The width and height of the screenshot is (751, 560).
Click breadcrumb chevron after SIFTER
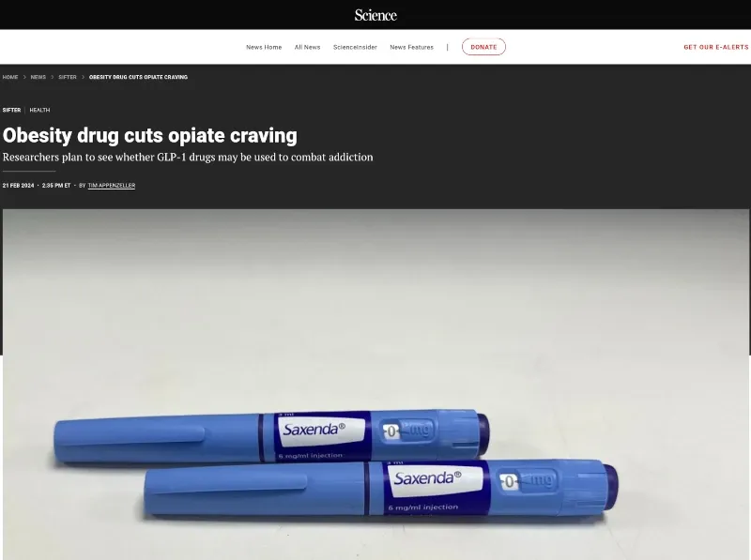coord(83,77)
